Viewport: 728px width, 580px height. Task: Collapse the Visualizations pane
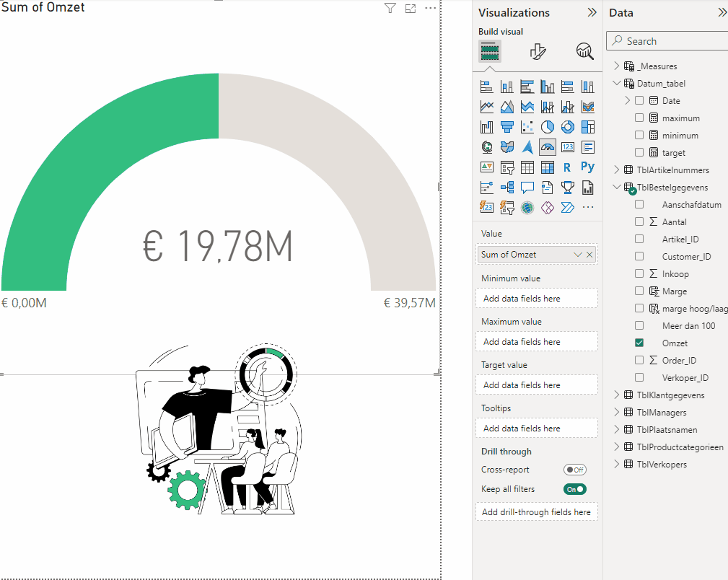point(592,12)
